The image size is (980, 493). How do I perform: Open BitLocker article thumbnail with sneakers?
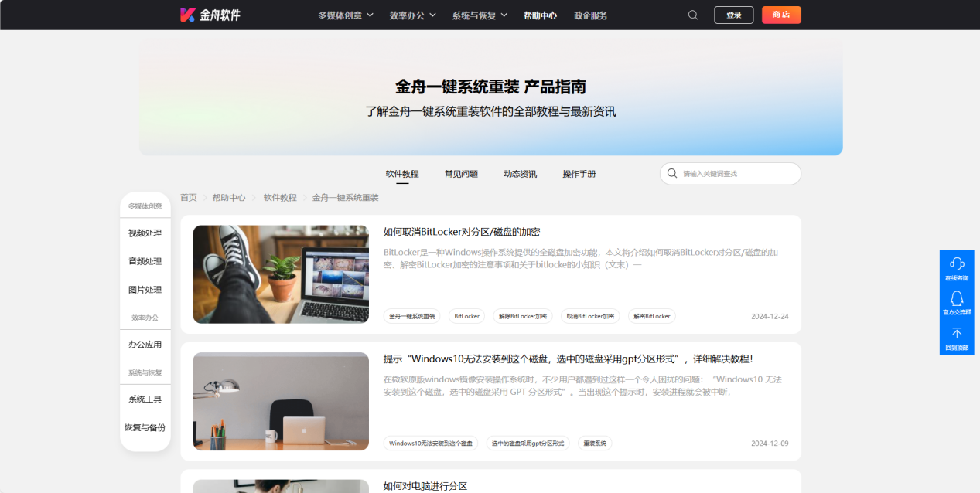[x=281, y=274]
